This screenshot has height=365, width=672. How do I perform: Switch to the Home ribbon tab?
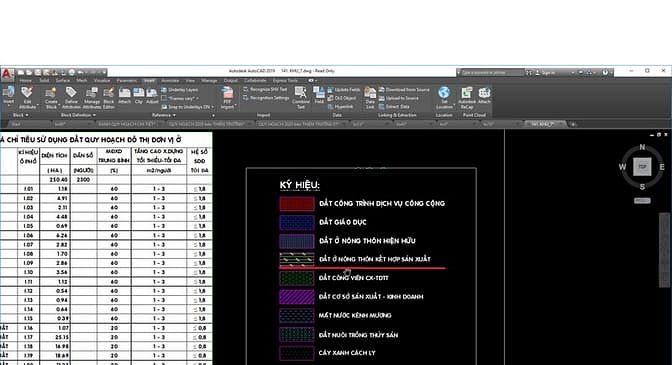(26, 81)
